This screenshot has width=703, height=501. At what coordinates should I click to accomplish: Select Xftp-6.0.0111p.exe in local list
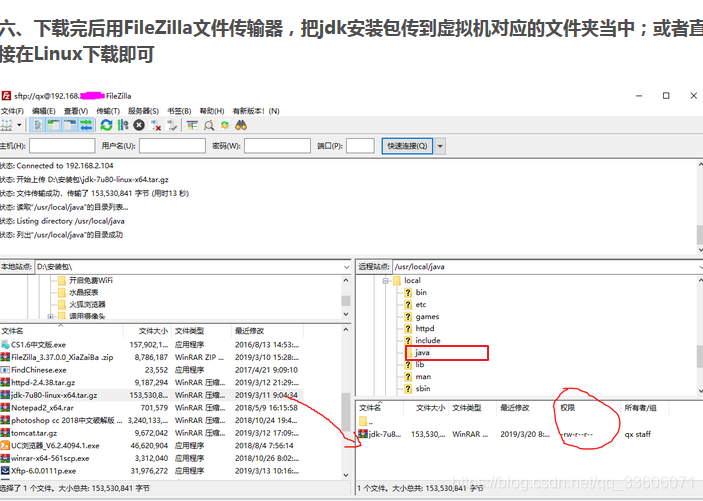[152, 471]
